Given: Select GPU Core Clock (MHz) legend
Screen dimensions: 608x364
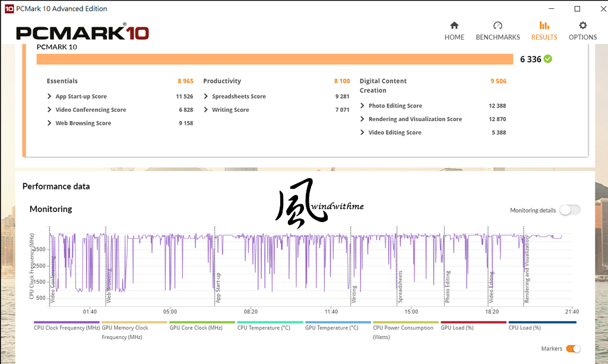Looking at the screenshot, I should click(x=196, y=328).
